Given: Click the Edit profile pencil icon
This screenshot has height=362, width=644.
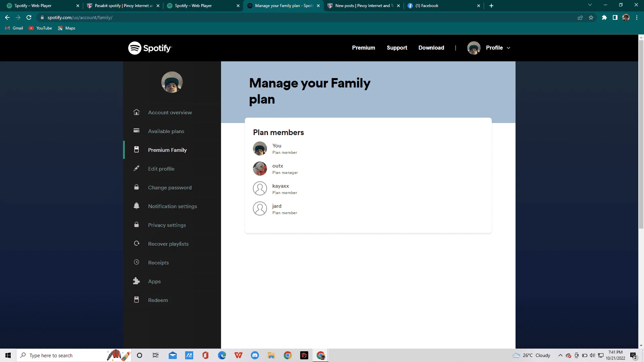Looking at the screenshot, I should (137, 168).
